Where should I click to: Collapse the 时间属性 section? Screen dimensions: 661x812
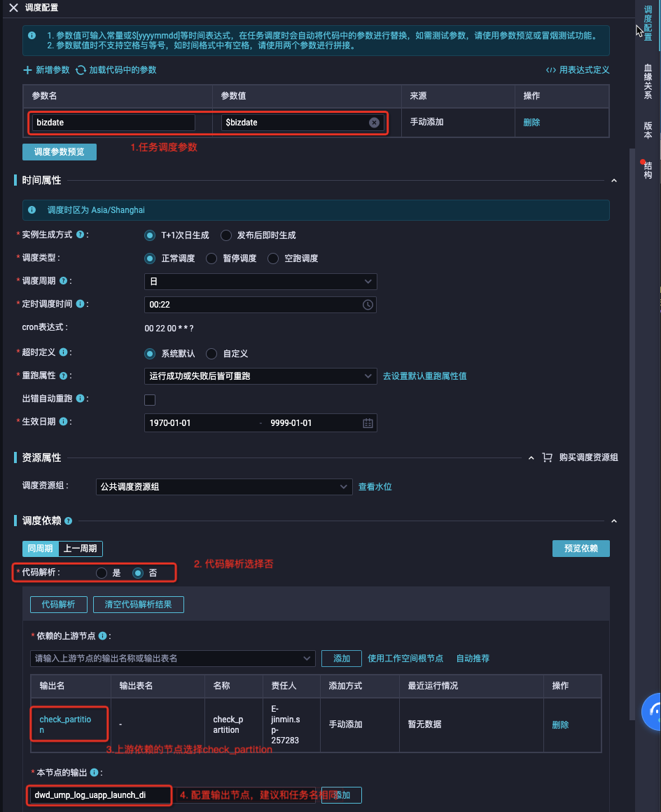(x=614, y=181)
